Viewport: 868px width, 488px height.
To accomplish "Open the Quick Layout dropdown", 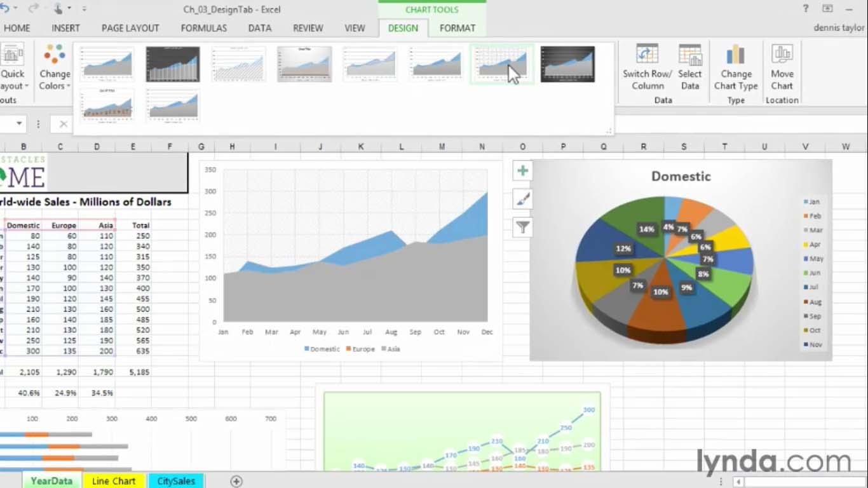I will 12,67.
